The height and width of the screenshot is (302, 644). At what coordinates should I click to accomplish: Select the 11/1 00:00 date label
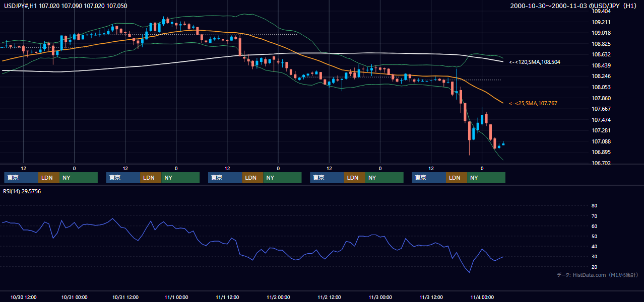(x=176, y=297)
